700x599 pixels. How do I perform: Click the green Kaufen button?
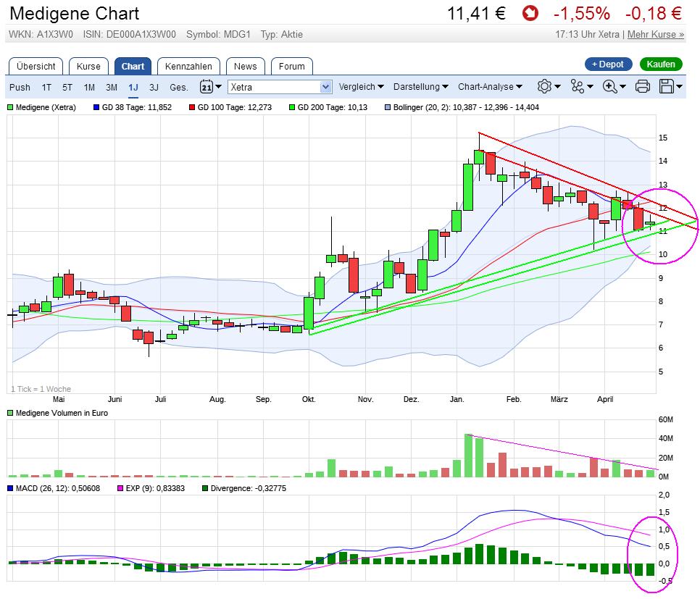[x=661, y=64]
